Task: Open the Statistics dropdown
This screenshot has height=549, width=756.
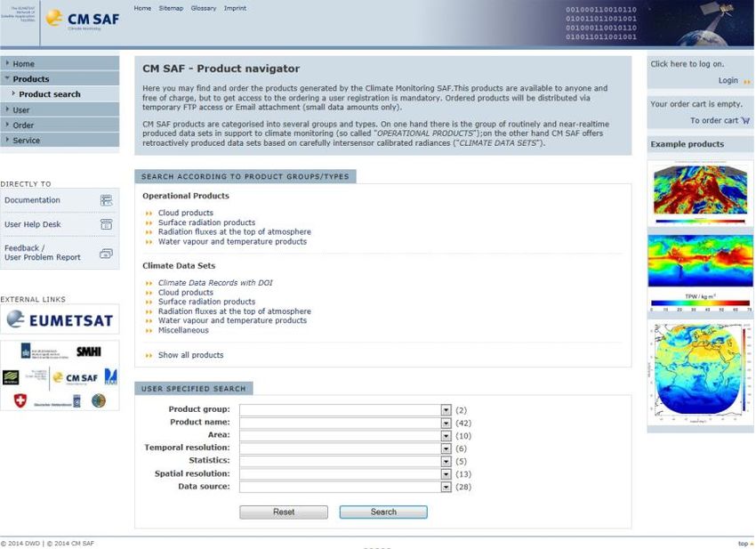Action: point(446,461)
